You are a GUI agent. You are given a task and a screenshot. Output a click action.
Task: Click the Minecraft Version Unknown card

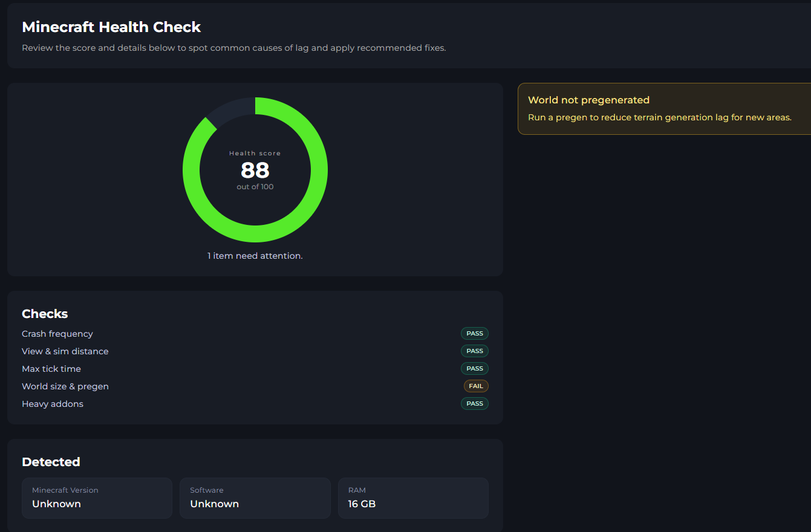[97, 498]
